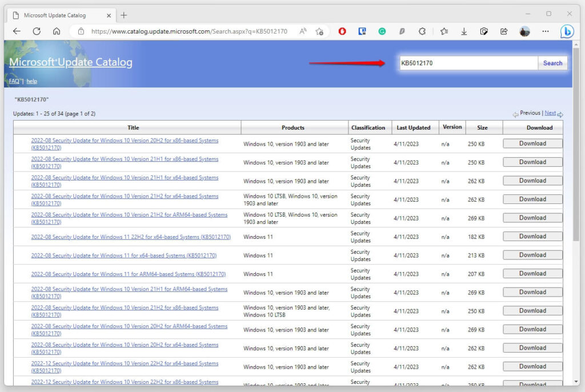Share this page
This screenshot has width=585, height=392.
[x=504, y=31]
